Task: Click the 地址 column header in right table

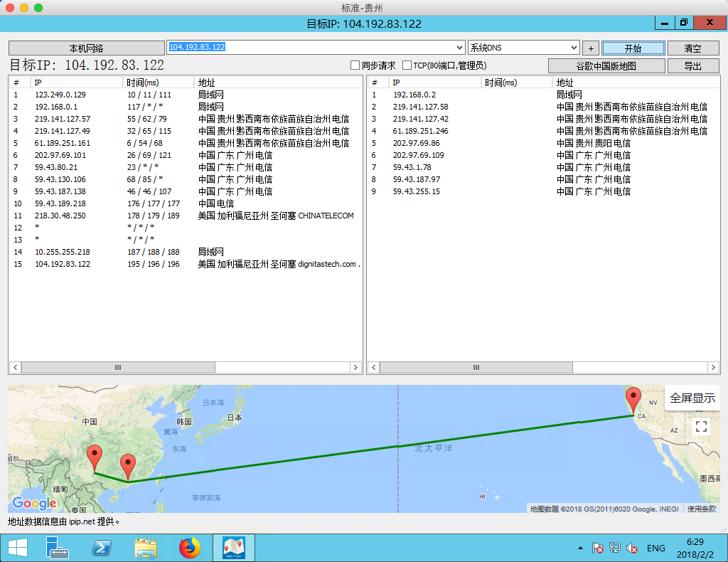Action: point(565,83)
